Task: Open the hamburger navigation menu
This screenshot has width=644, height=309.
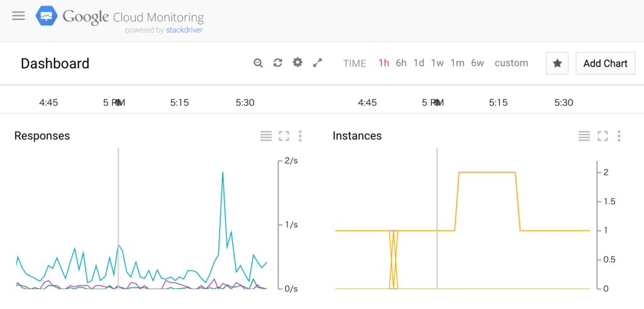Action: point(18,16)
